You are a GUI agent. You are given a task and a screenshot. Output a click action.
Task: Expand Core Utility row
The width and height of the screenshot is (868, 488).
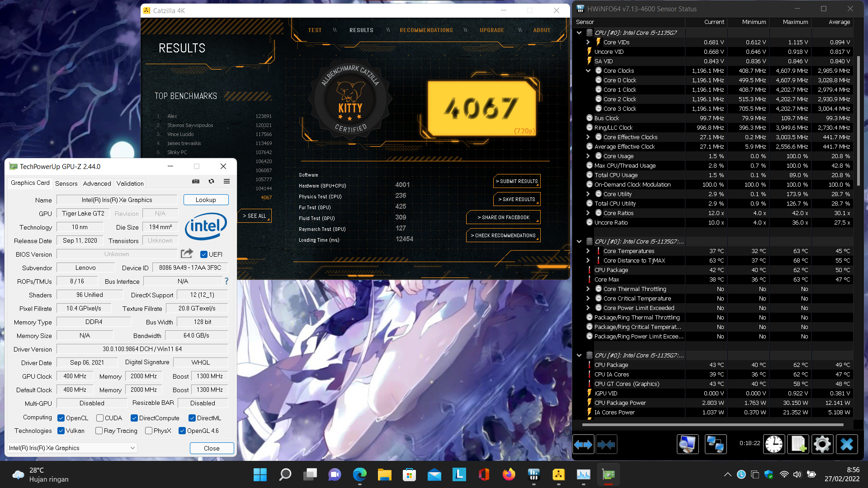[588, 194]
